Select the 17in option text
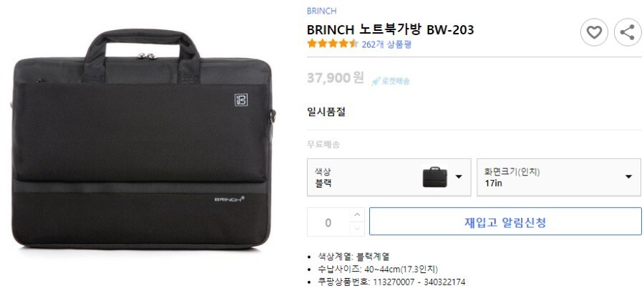This screenshot has height=306, width=644. point(493,183)
